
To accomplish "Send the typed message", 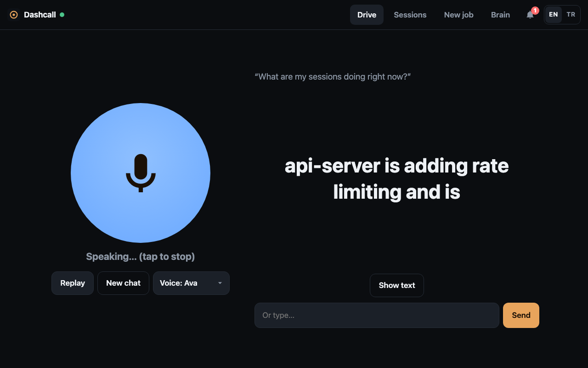I will click(x=521, y=315).
